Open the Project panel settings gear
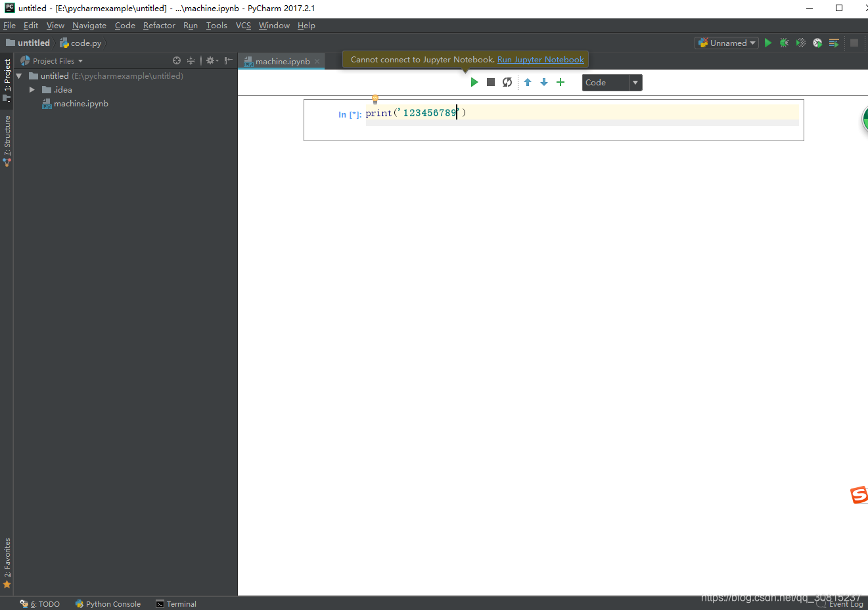The image size is (868, 610). coord(210,60)
